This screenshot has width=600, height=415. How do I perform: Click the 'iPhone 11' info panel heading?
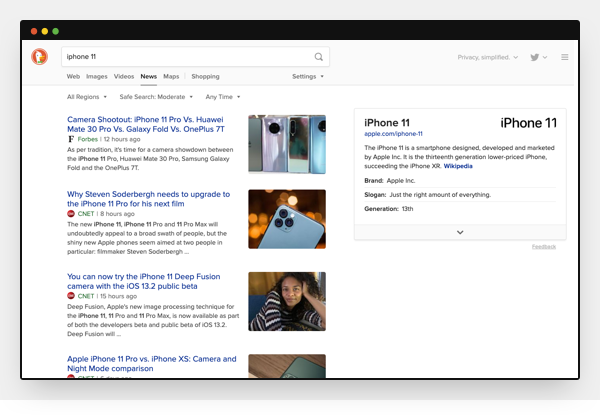point(387,123)
